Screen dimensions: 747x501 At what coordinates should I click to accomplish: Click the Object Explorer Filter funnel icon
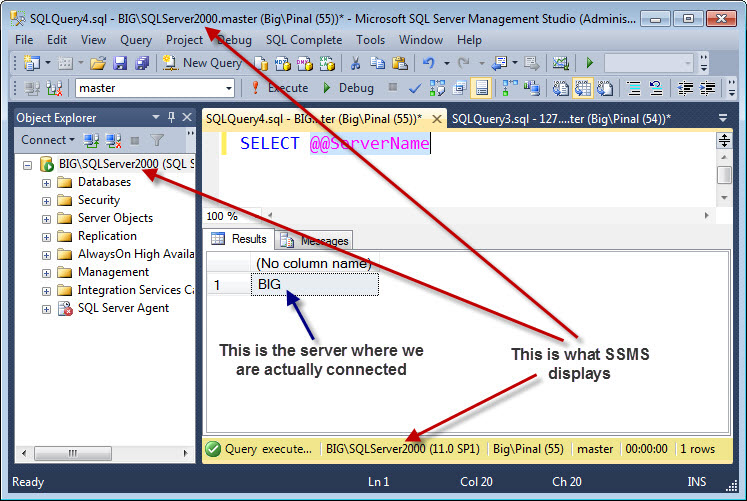(x=157, y=140)
